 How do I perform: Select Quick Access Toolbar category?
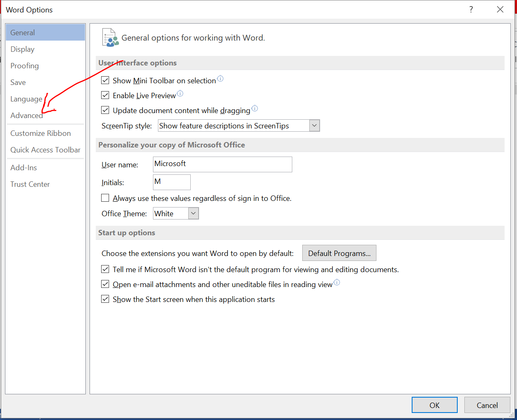click(45, 150)
